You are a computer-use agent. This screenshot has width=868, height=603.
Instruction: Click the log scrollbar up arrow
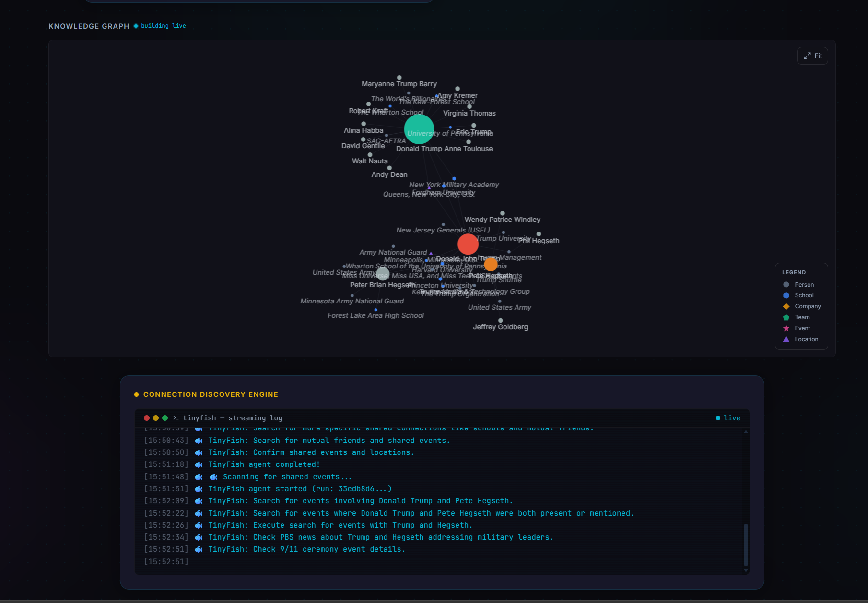coord(746,432)
